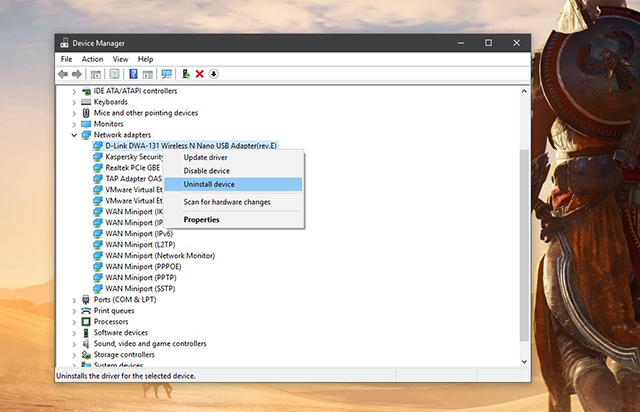This screenshot has height=412, width=640.
Task: Collapse the Network adapters category
Action: click(x=75, y=134)
